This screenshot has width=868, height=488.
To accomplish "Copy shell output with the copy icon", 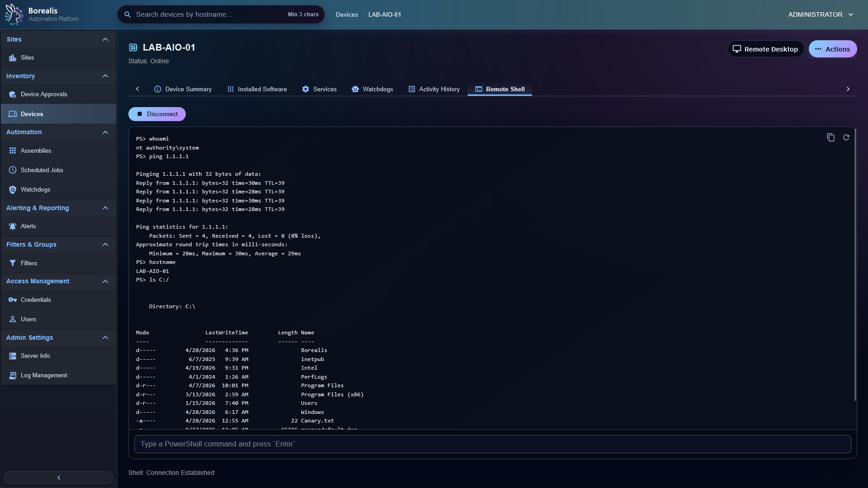I will [x=830, y=137].
